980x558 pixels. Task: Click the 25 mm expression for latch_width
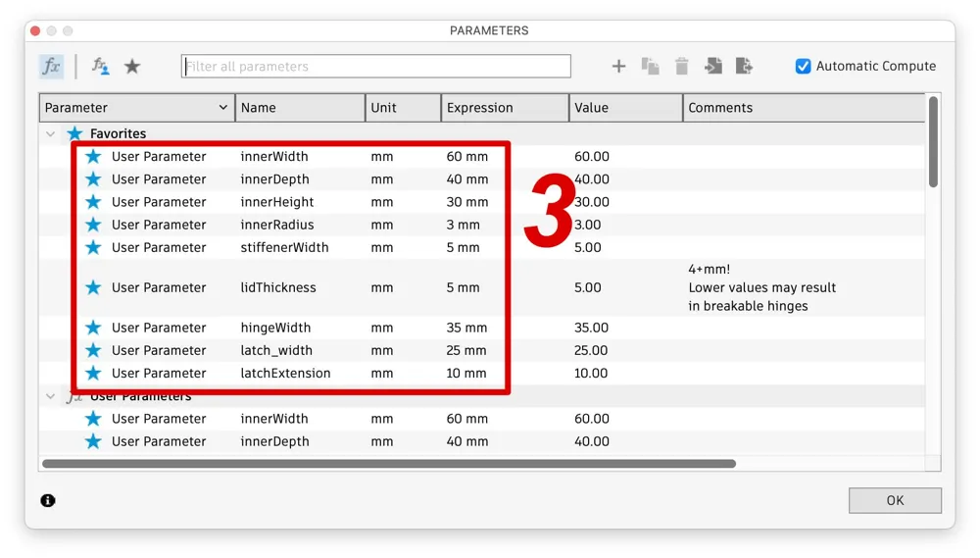466,350
